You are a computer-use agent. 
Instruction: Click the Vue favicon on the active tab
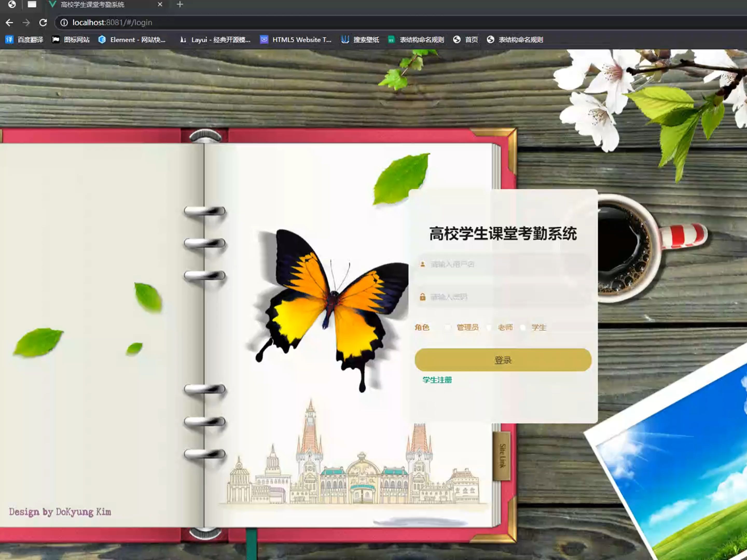click(52, 4)
